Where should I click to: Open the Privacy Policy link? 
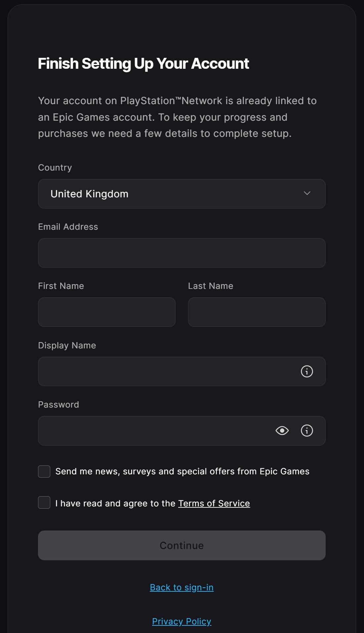[182, 621]
